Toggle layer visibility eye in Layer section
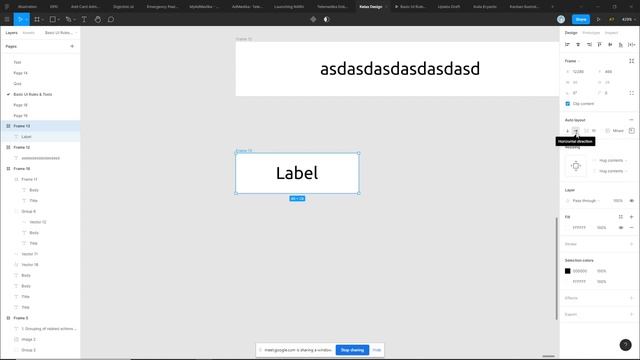Screen dimensions: 640x360 (x=631, y=200)
